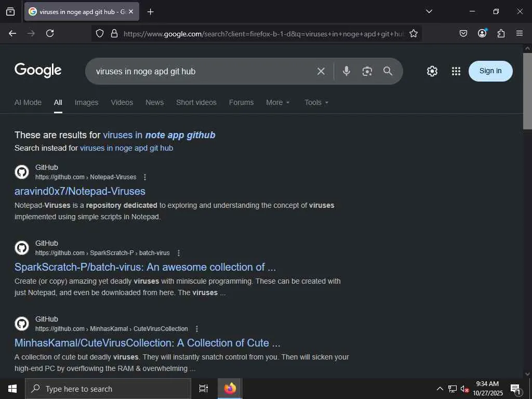Open the tracking protection shield icon

[x=99, y=33]
